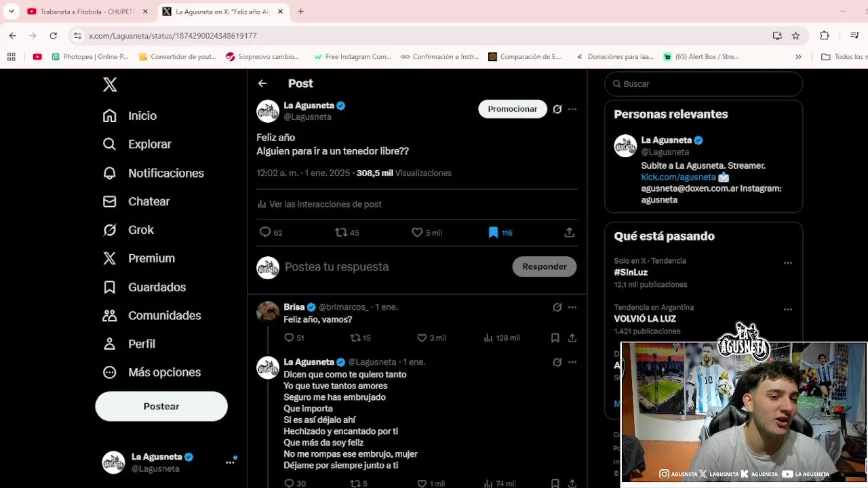Open Chatear messages
The image size is (868, 488).
pyautogui.click(x=136, y=201)
